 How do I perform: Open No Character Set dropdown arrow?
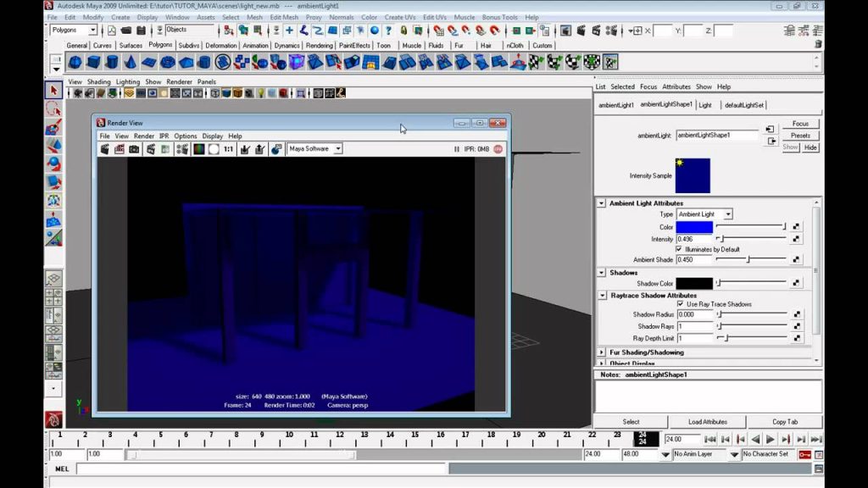coord(735,454)
